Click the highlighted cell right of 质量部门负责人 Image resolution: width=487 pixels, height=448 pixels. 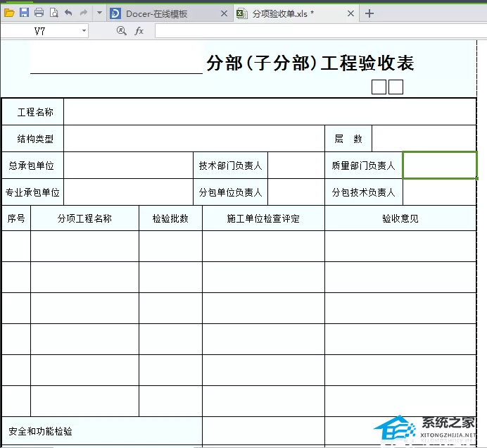click(439, 166)
